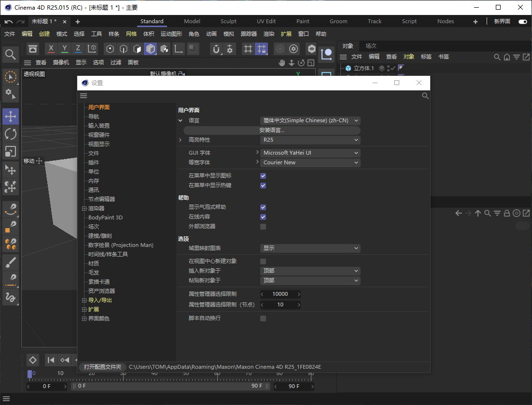
Task: Open the GUI 字体 Microsoft YaHei UI dropdown
Action: pos(310,153)
